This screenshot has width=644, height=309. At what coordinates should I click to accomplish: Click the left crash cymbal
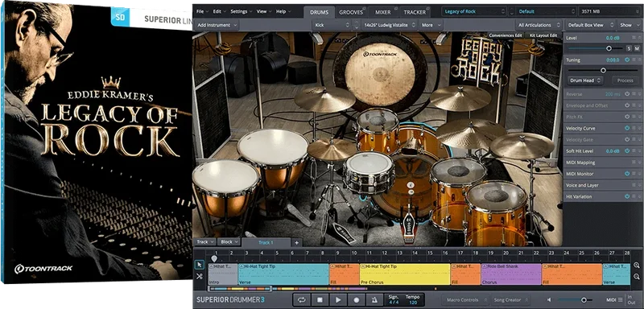point(324,99)
